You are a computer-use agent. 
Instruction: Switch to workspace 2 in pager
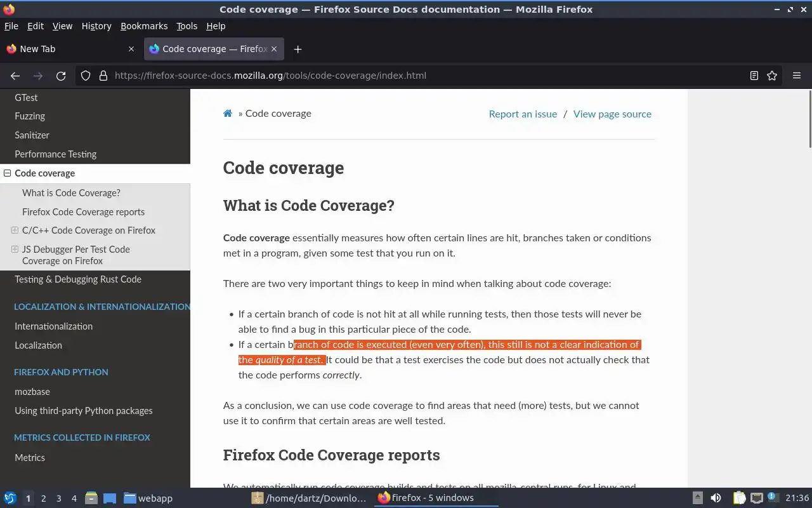point(43,498)
